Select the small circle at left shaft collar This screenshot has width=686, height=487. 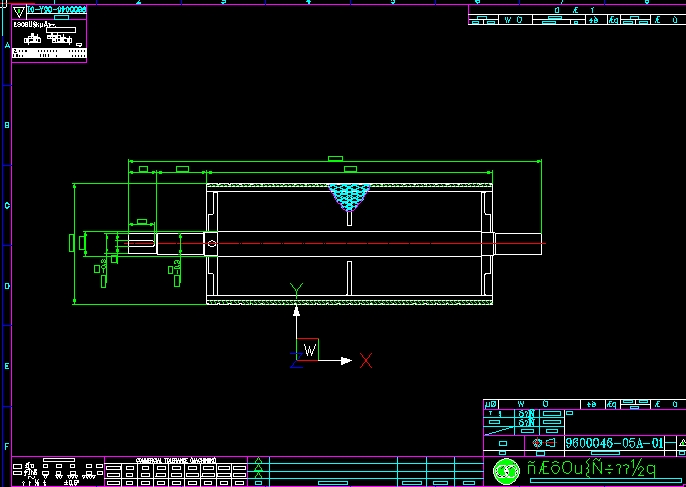[212, 243]
